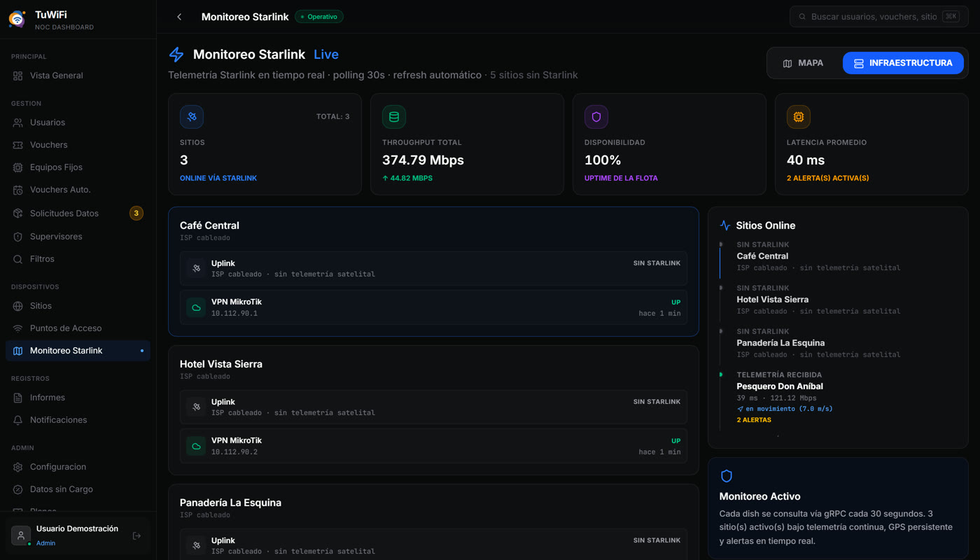The image size is (980, 560).
Task: Click the TuWiFi logo icon
Action: pyautogui.click(x=17, y=20)
